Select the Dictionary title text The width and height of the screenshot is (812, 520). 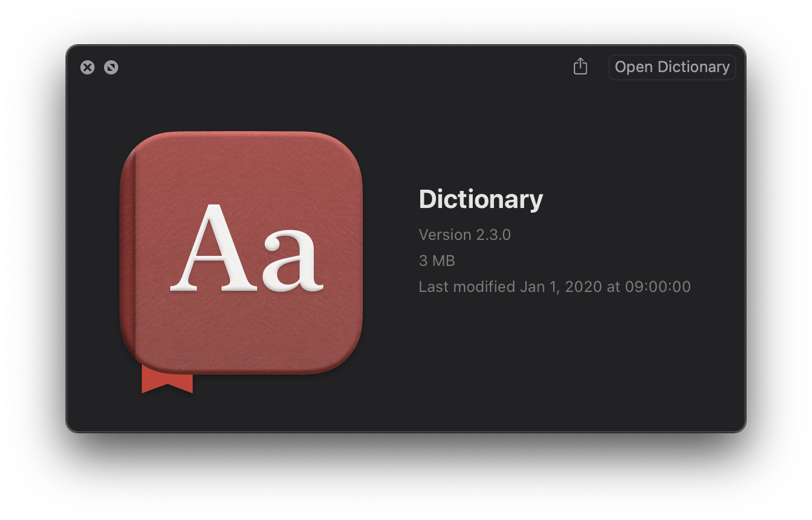point(480,199)
